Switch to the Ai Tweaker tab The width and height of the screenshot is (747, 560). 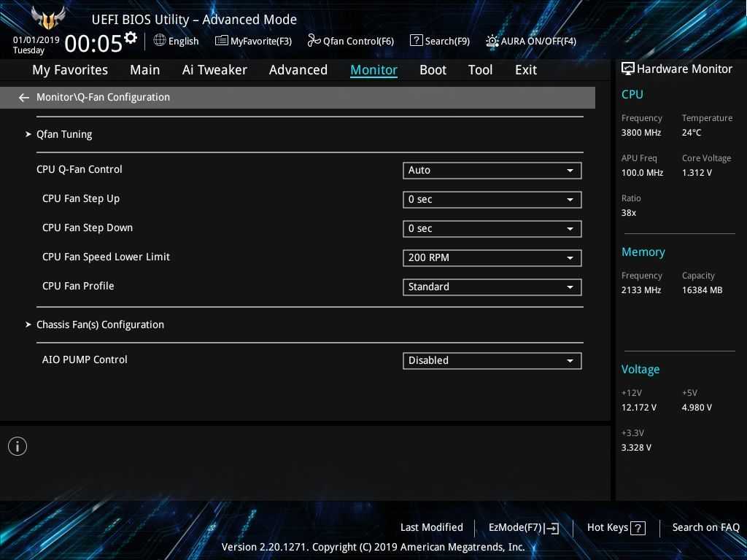click(214, 70)
